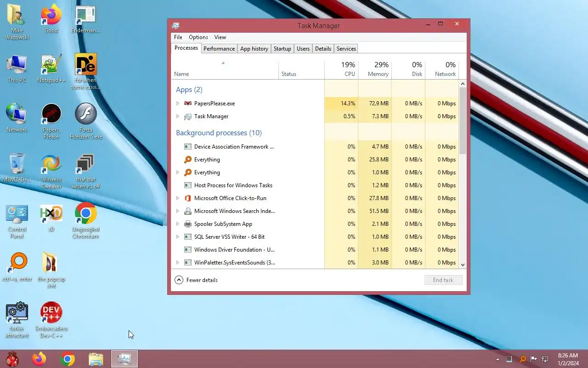
Task: Click the taskbar clock showing 8:26 AM
Action: click(568, 359)
